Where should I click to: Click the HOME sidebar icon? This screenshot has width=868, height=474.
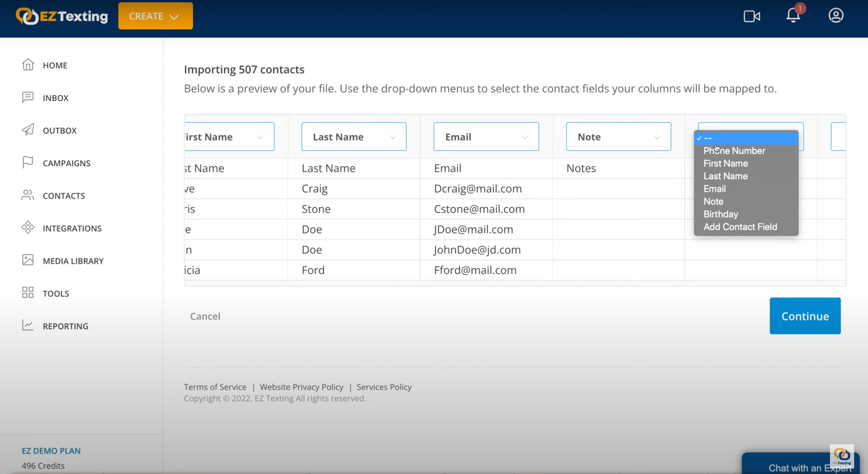(27, 65)
